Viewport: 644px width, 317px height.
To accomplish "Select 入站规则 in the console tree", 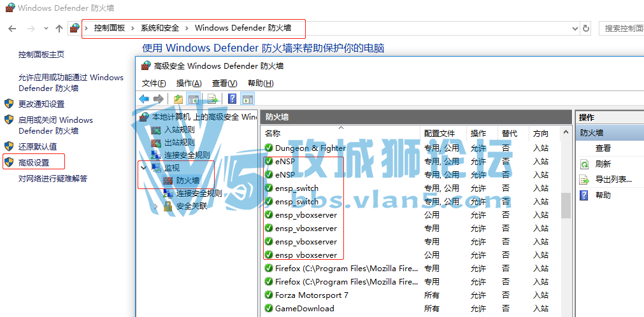I will 180,130.
